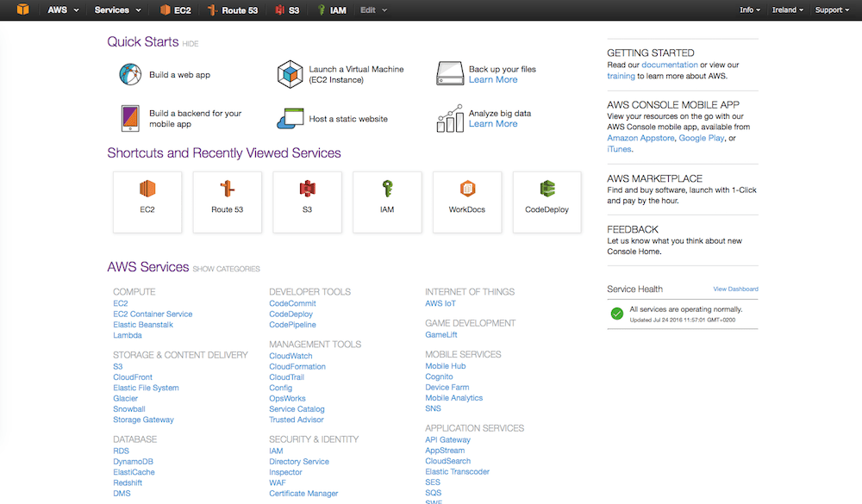Open EC2 shortcut in top navigation bar

click(x=175, y=9)
